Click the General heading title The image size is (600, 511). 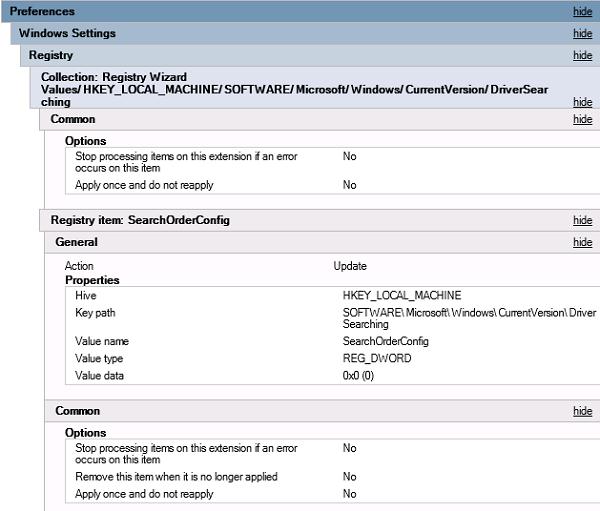point(76,242)
